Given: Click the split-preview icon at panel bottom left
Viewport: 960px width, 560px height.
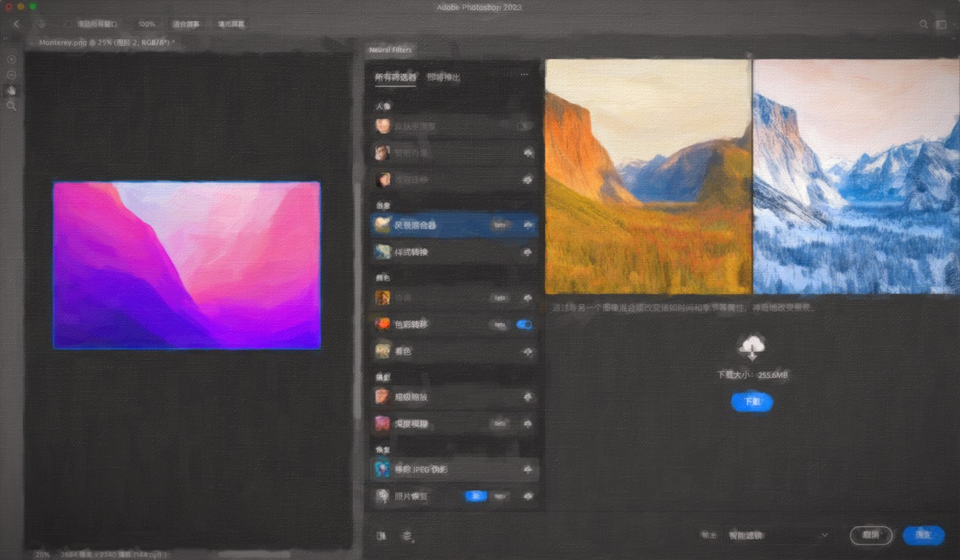Looking at the screenshot, I should 381,536.
